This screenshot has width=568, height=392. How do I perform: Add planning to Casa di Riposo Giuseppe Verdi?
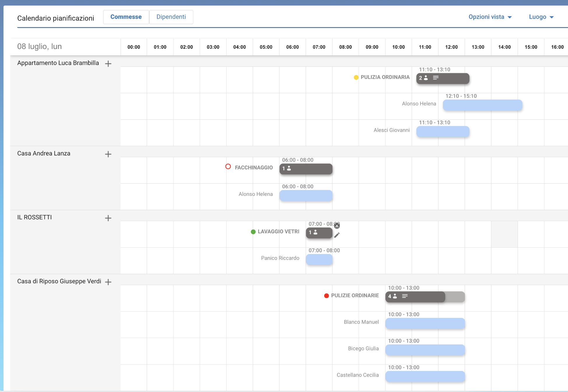[108, 282]
